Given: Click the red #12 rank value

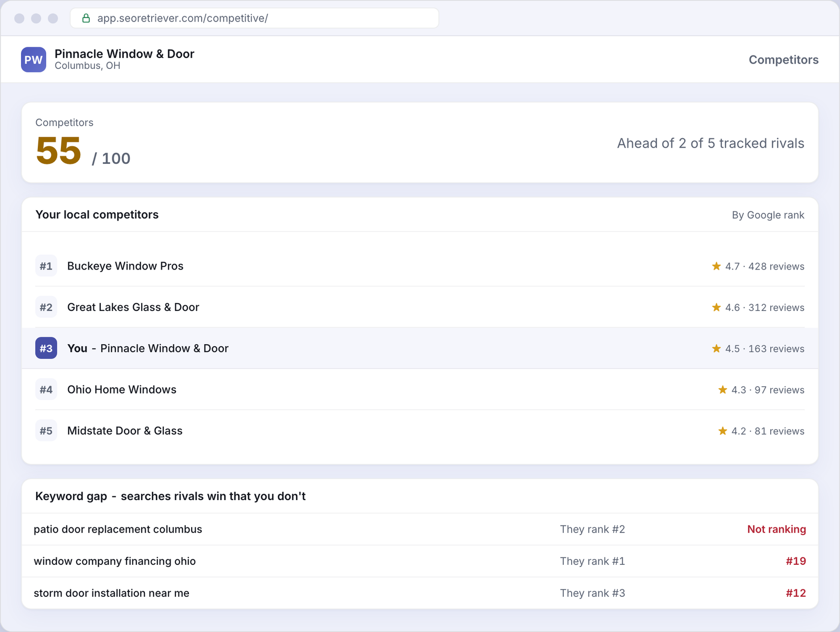Looking at the screenshot, I should coord(796,593).
